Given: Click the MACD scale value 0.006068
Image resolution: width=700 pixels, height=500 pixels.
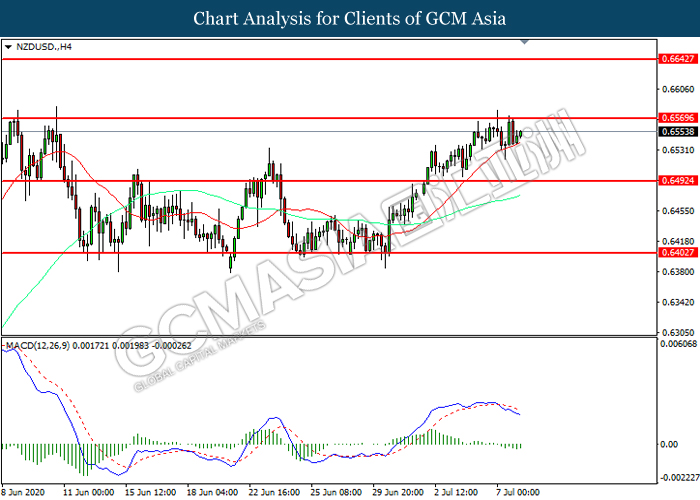Looking at the screenshot, I should [x=679, y=344].
